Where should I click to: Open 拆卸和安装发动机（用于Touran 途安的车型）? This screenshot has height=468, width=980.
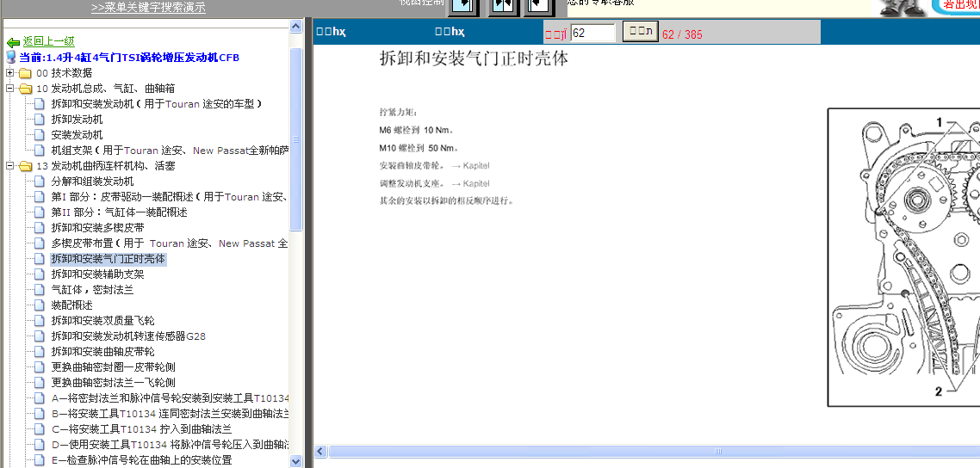156,103
